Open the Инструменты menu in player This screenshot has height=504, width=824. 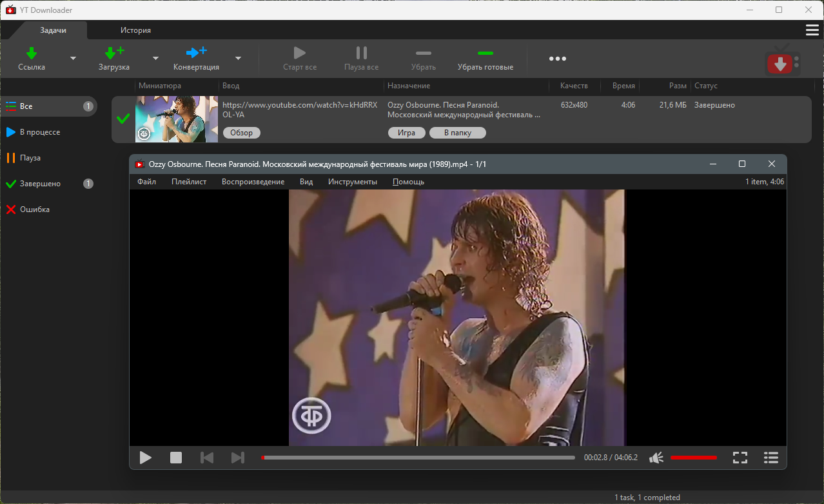click(x=353, y=182)
